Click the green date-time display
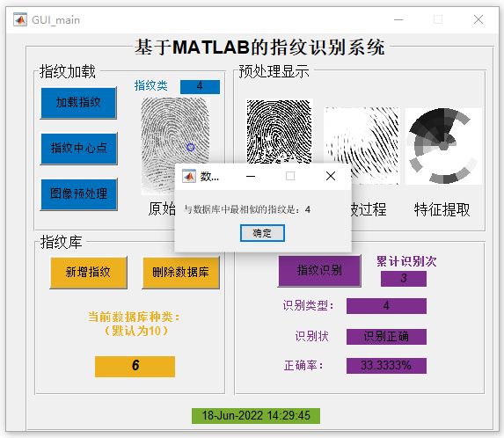Viewport: 504px width, 438px height. tap(256, 415)
